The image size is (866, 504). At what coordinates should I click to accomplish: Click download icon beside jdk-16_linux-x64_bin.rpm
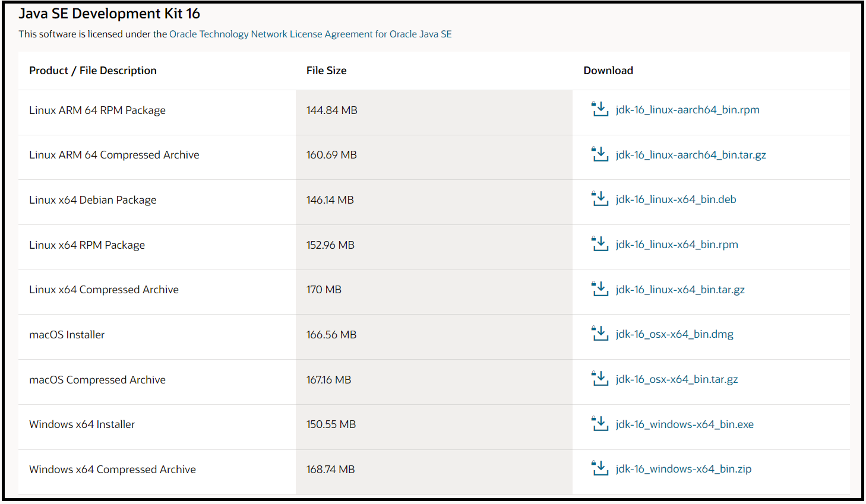600,244
